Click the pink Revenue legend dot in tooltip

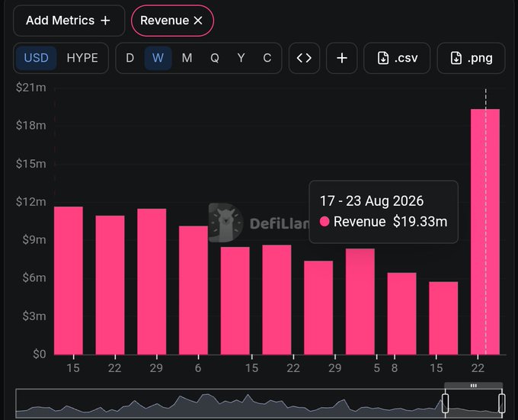pos(325,222)
